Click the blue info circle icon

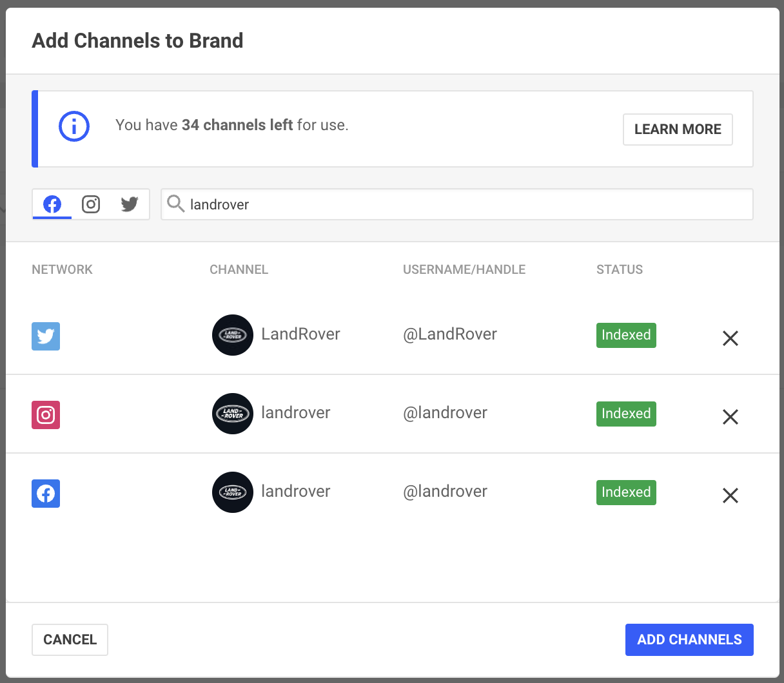(x=74, y=126)
